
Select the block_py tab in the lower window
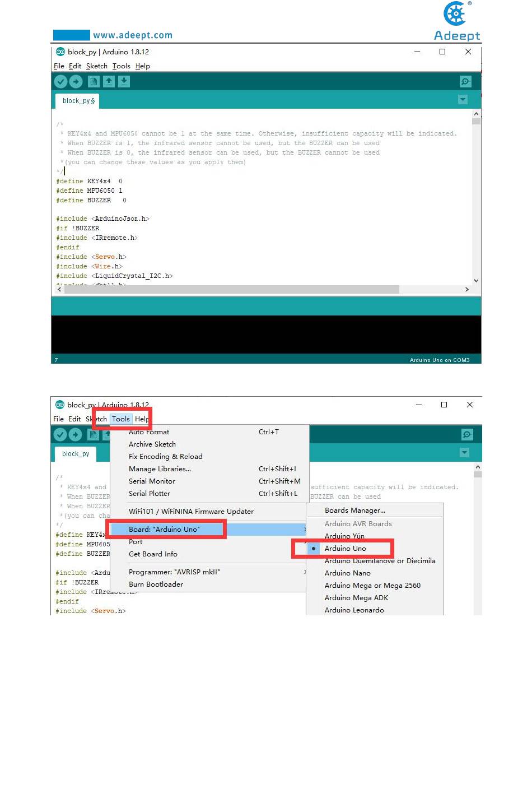click(76, 454)
